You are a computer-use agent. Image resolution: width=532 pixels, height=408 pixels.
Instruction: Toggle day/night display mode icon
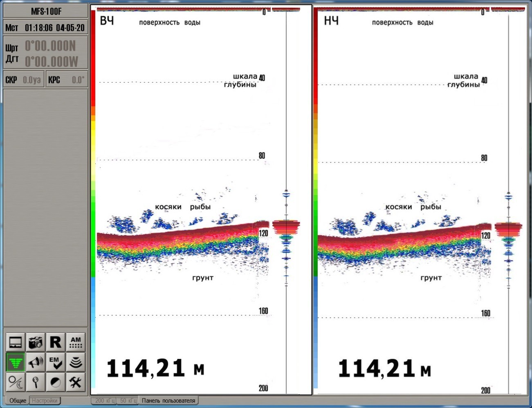coord(16,382)
